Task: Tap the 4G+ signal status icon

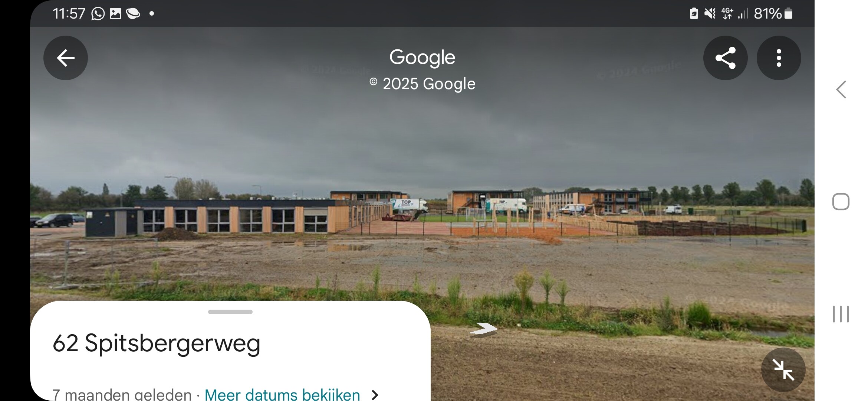Action: pos(727,14)
